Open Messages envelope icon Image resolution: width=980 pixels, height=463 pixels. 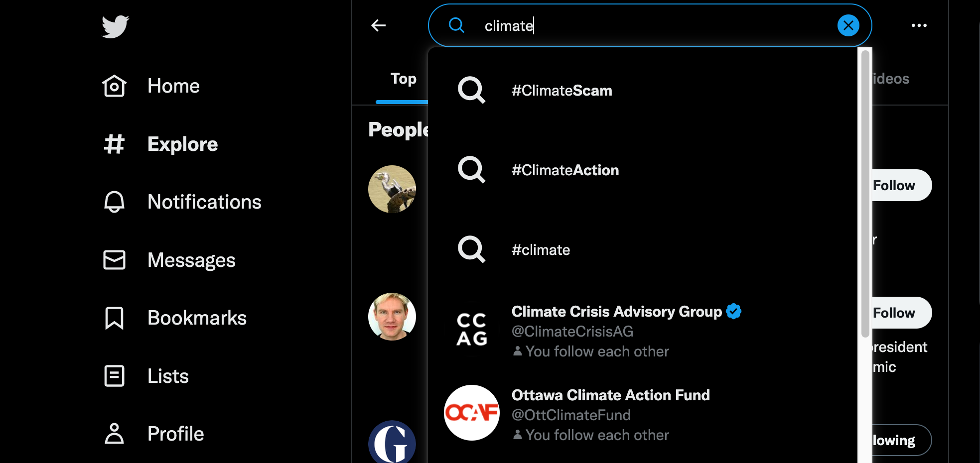[114, 260]
